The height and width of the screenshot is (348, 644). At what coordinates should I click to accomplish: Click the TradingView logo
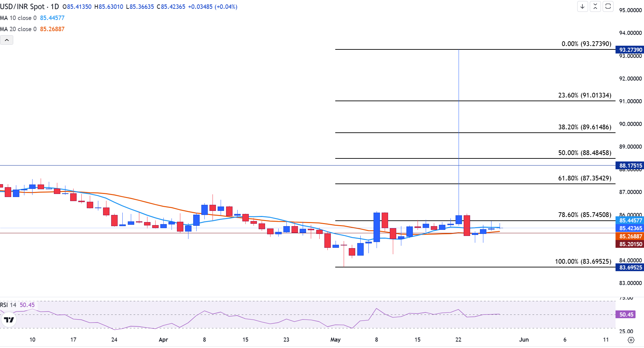click(9, 320)
